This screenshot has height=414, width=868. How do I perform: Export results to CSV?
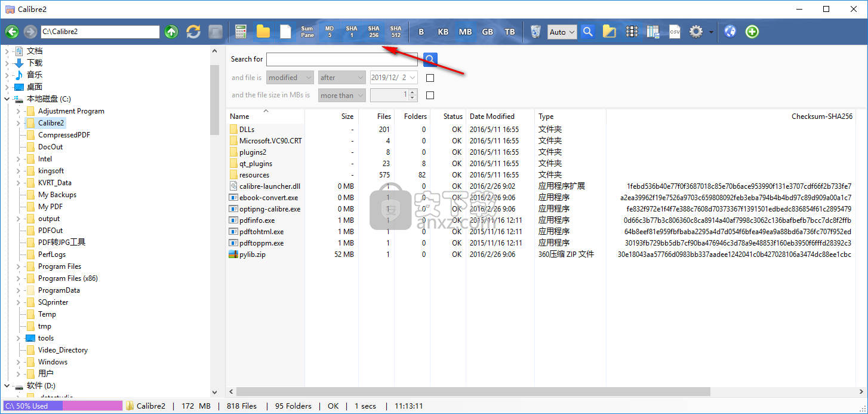[675, 32]
